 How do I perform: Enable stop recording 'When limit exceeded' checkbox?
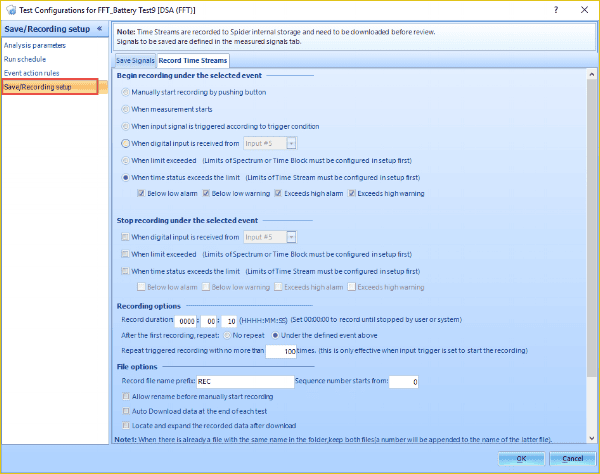pyautogui.click(x=125, y=254)
